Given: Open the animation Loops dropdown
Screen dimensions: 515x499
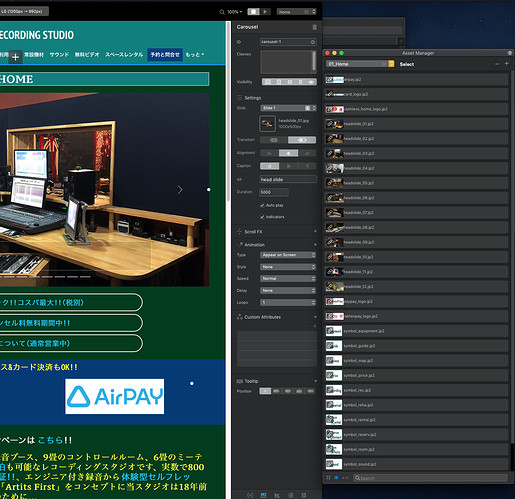Looking at the screenshot, I should pos(288,303).
